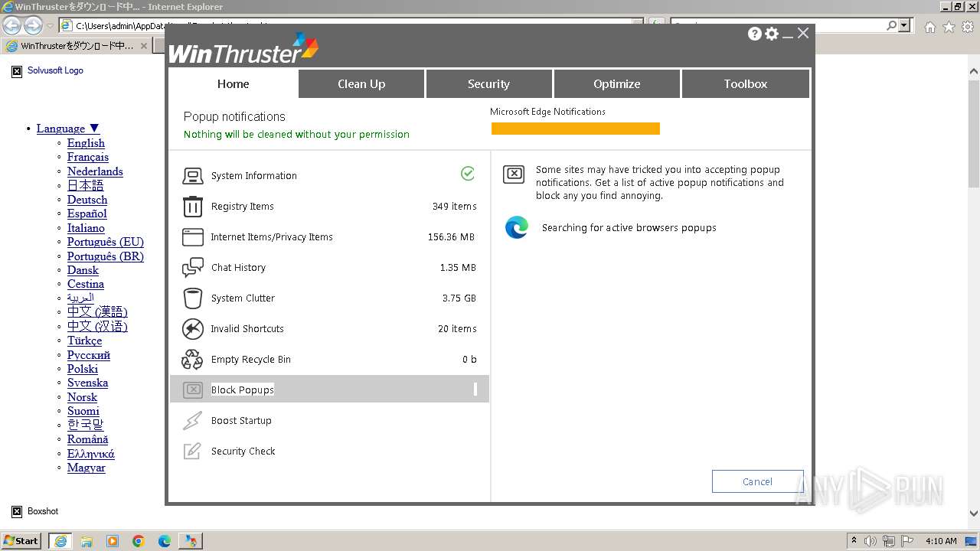Switch to the Toolbox tab

click(x=745, y=83)
